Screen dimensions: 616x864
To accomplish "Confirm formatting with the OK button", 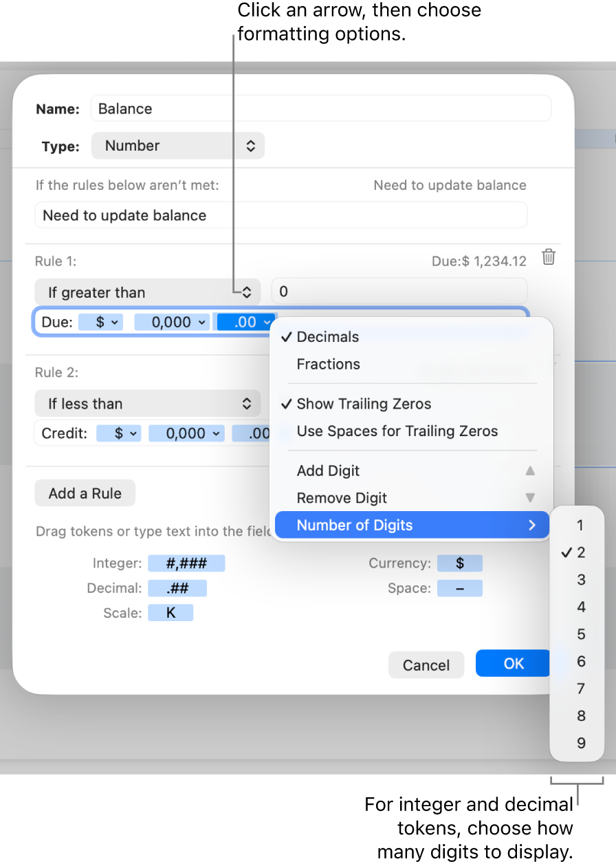I will pyautogui.click(x=512, y=662).
